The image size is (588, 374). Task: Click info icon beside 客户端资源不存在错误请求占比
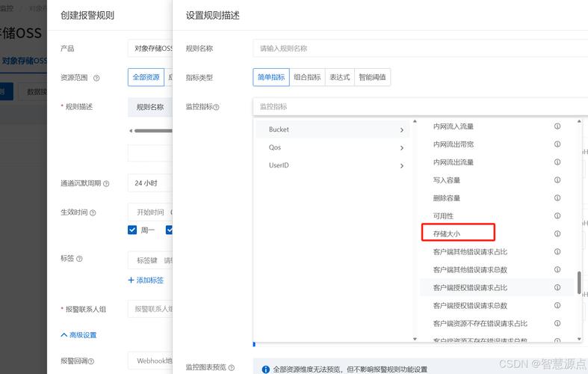[x=557, y=323]
